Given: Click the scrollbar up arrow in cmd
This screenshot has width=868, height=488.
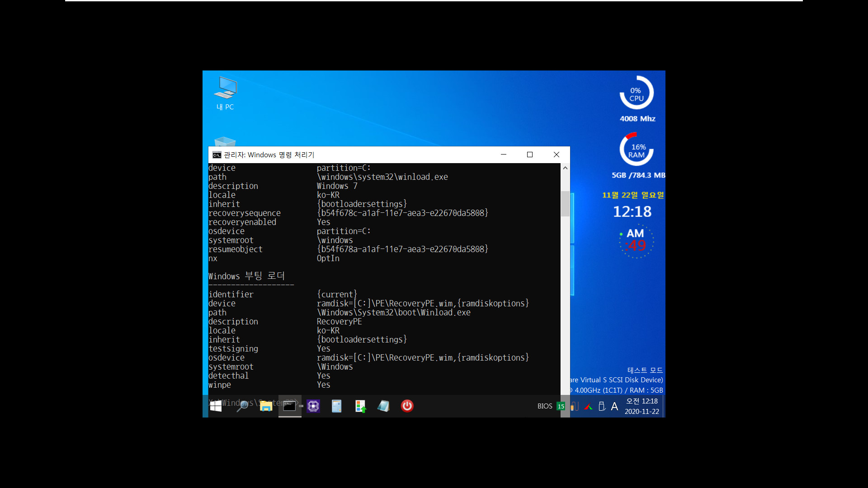Looking at the screenshot, I should [x=565, y=168].
